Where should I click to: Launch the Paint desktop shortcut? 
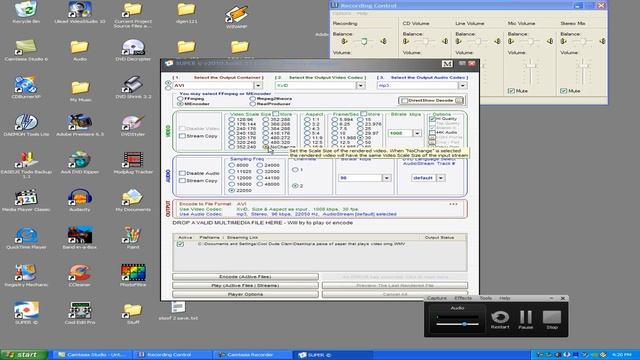click(133, 238)
